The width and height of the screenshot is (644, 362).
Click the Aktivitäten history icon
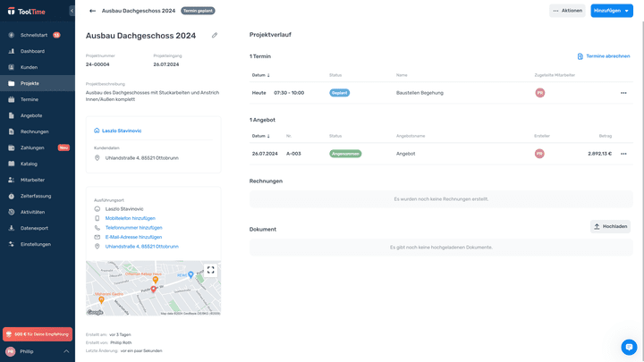click(x=11, y=212)
